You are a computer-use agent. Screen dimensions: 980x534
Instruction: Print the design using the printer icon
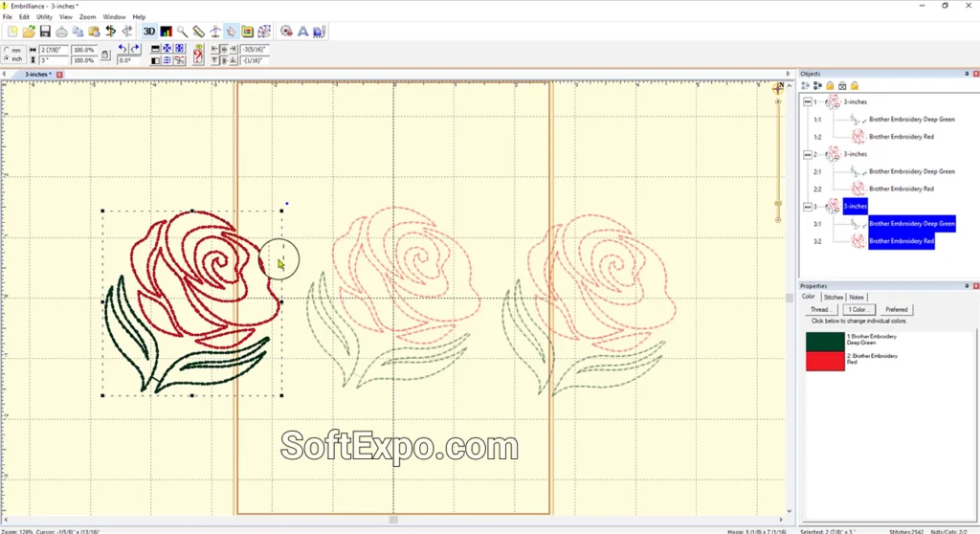coord(61,32)
